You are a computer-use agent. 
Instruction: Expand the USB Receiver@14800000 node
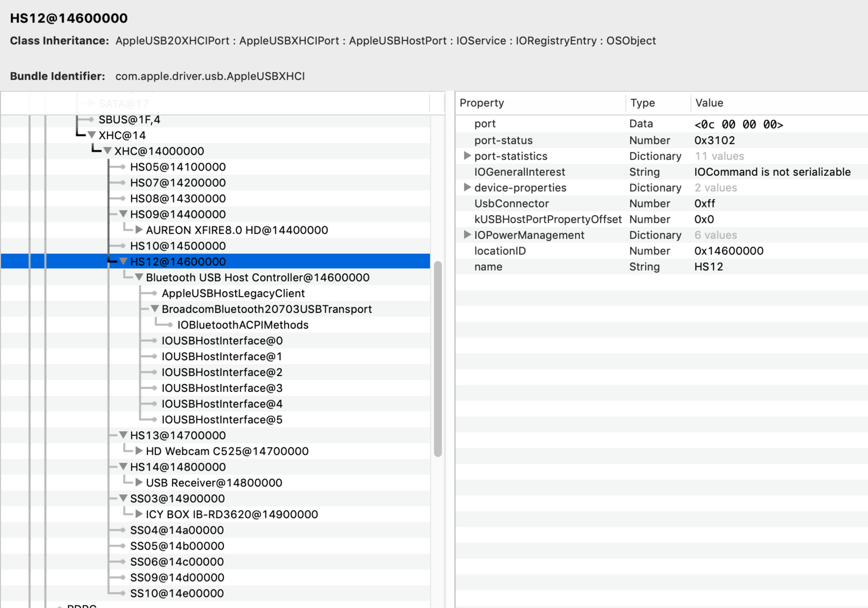click(139, 482)
